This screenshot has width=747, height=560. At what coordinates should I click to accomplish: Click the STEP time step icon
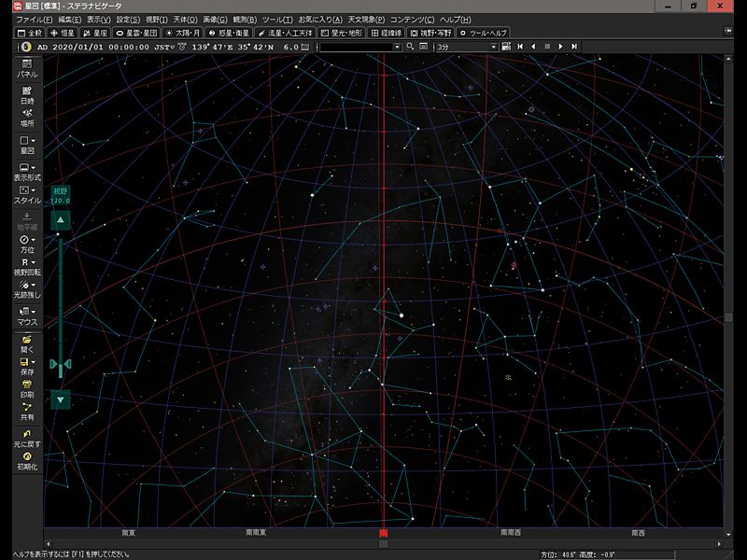(x=506, y=46)
